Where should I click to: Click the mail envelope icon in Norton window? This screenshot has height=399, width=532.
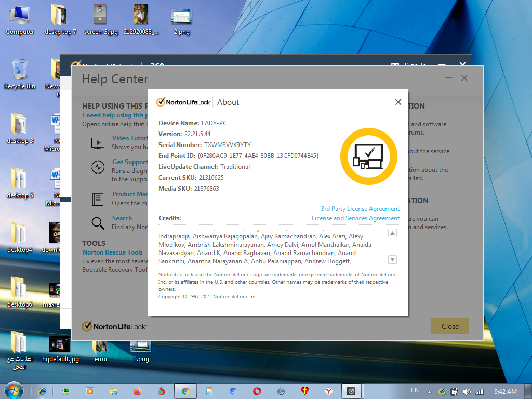[x=395, y=64]
